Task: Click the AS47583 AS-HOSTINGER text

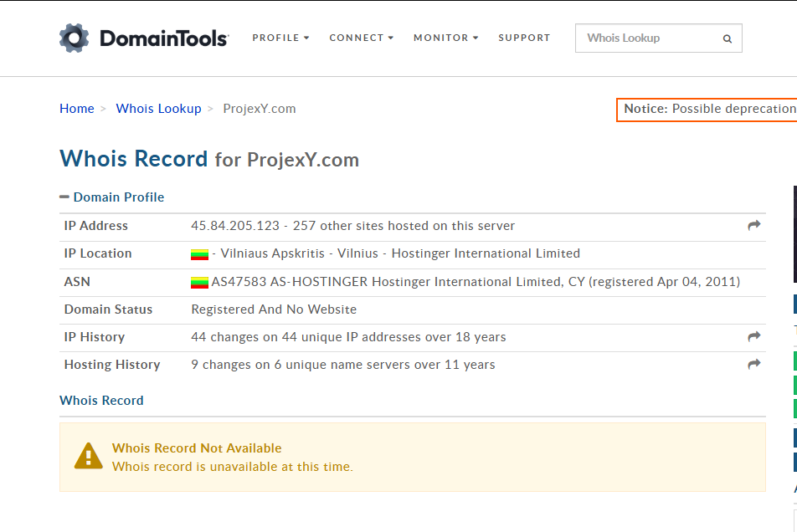Action: [289, 282]
